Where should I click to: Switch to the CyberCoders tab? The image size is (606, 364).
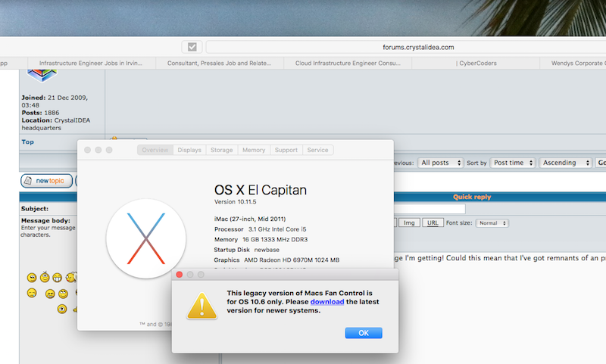pyautogui.click(x=476, y=64)
